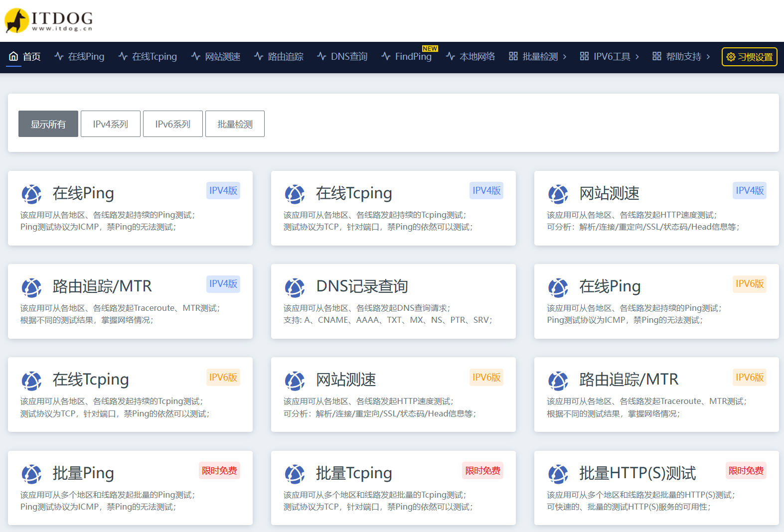This screenshot has height=532, width=784.
Task: Click the IPV6版 badge on 网站测速 card
Action: coord(486,377)
